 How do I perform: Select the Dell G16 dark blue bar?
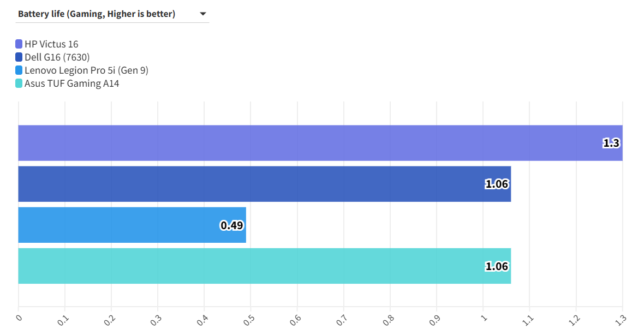[246, 184]
